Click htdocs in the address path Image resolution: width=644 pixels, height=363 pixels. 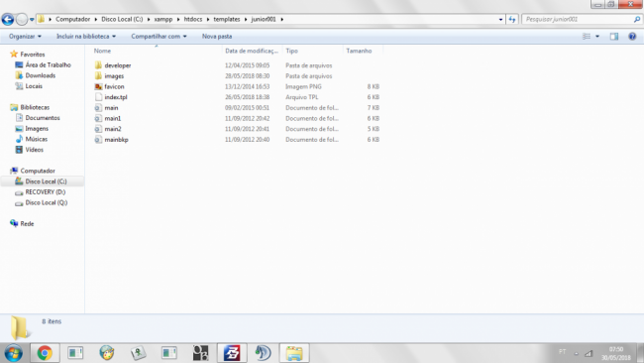point(193,19)
